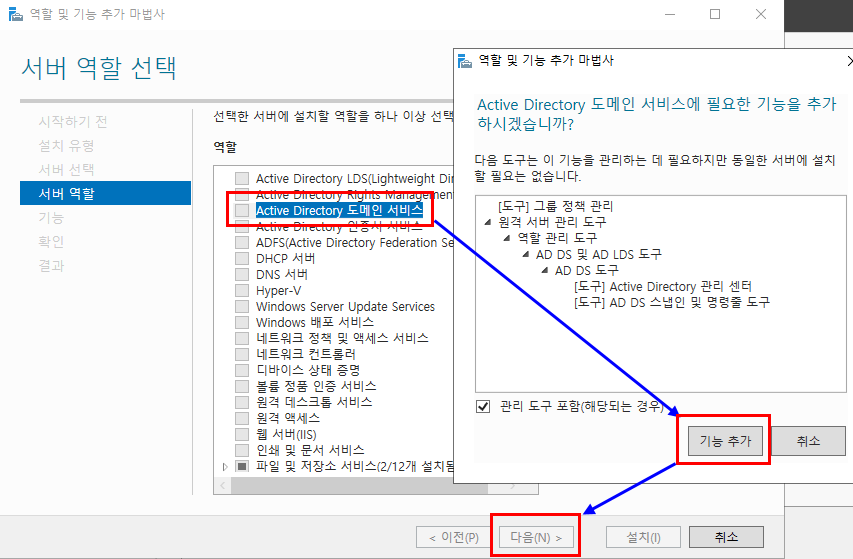
Task: Check 웹 서버(IIS) role checkbox
Action: coord(242,434)
